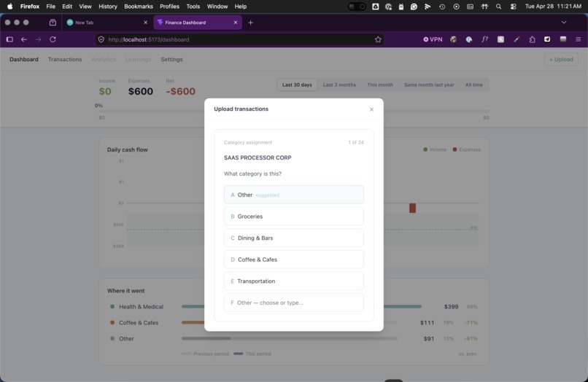The height and width of the screenshot is (382, 588).
Task: Click the $399 amount value
Action: 451,307
